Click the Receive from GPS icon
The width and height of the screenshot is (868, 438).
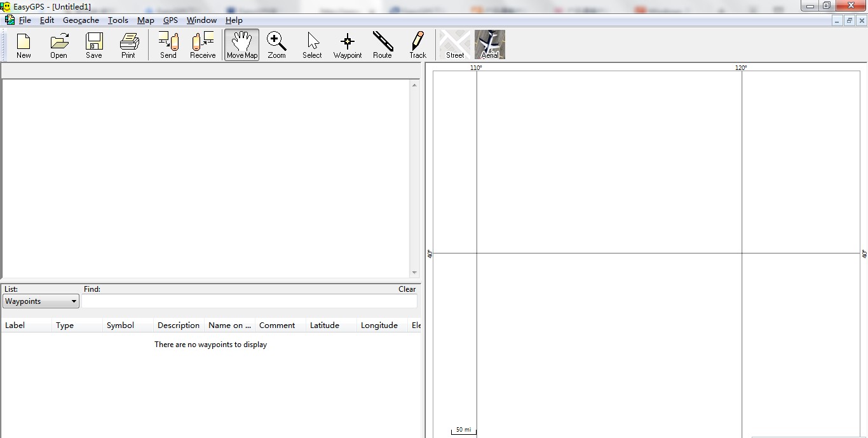coord(203,44)
